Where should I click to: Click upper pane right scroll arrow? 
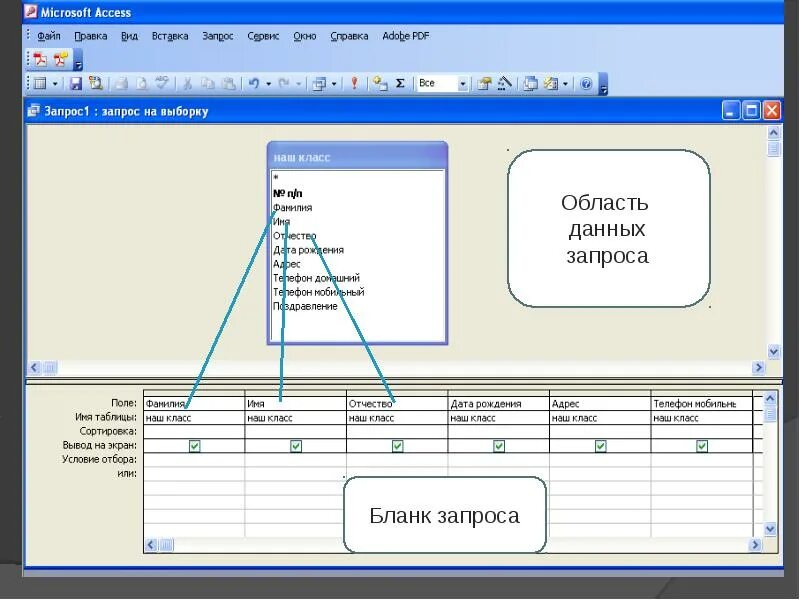tap(758, 367)
